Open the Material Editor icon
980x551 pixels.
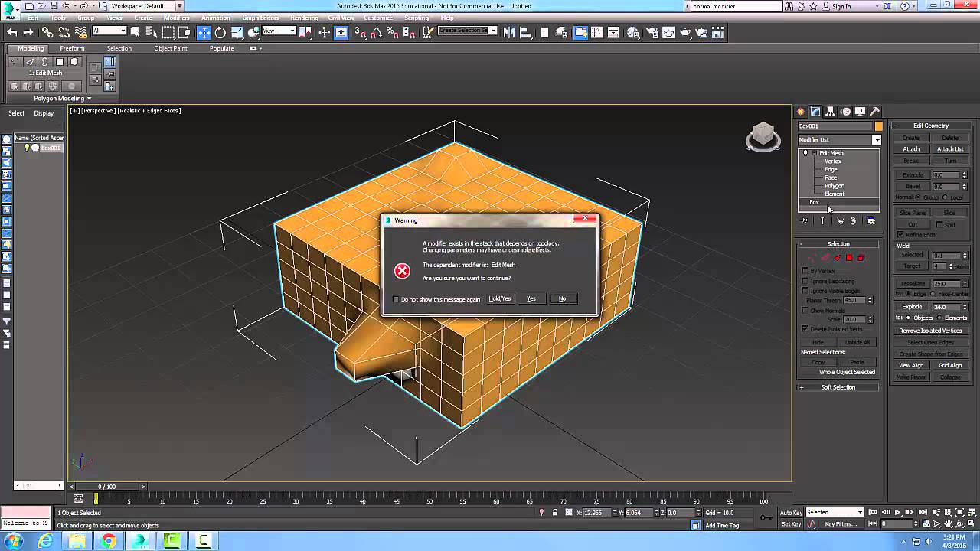633,32
